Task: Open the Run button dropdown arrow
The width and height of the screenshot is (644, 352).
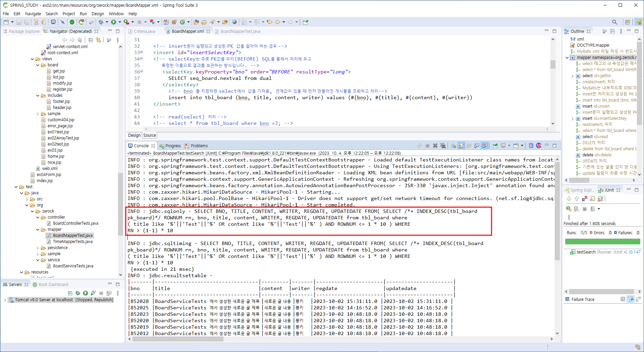Action: [119, 22]
